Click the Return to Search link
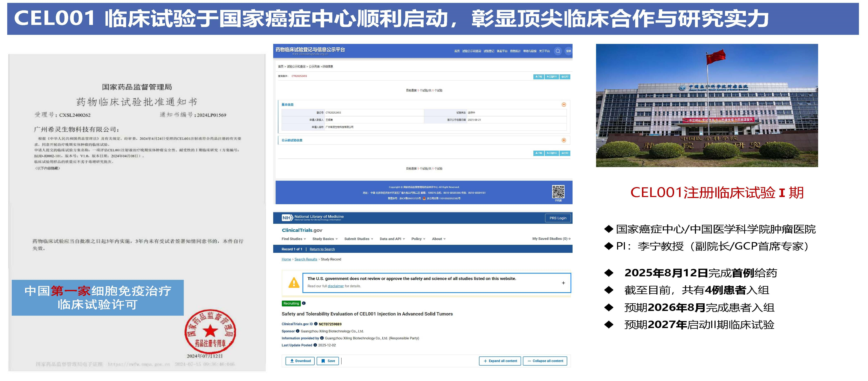 tap(322, 249)
